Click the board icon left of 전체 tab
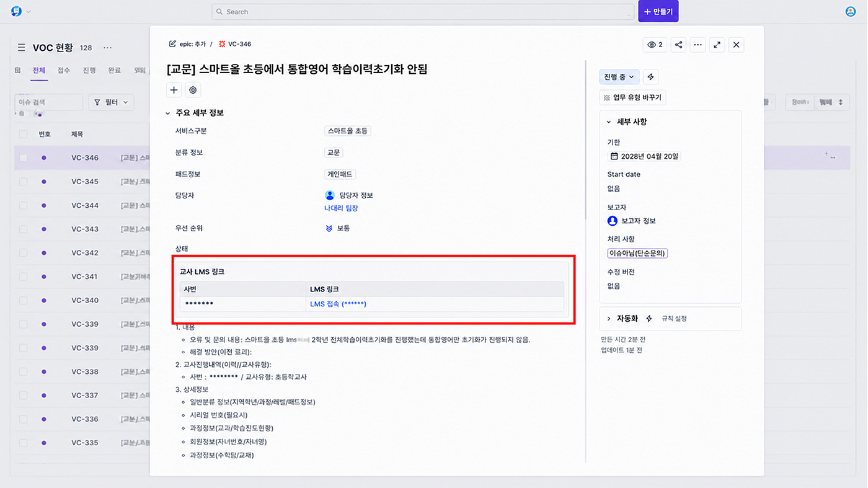Screen dimensions: 868x488 click(x=17, y=71)
